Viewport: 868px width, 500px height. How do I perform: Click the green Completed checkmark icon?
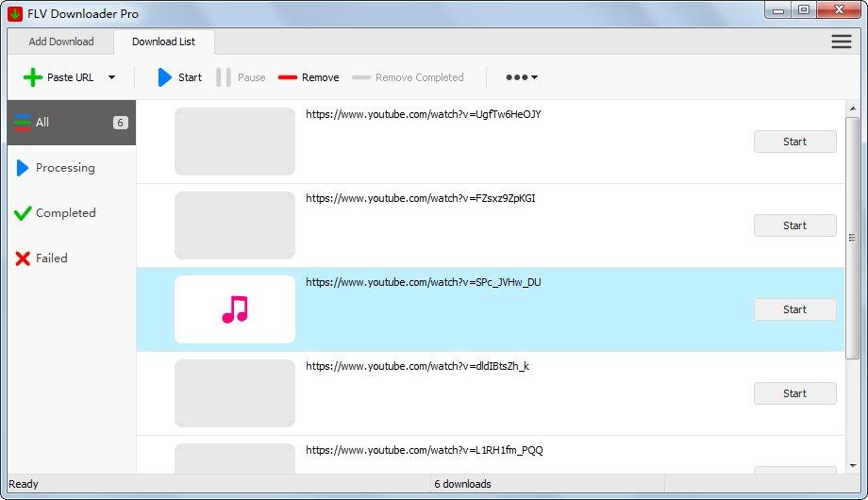pos(23,213)
